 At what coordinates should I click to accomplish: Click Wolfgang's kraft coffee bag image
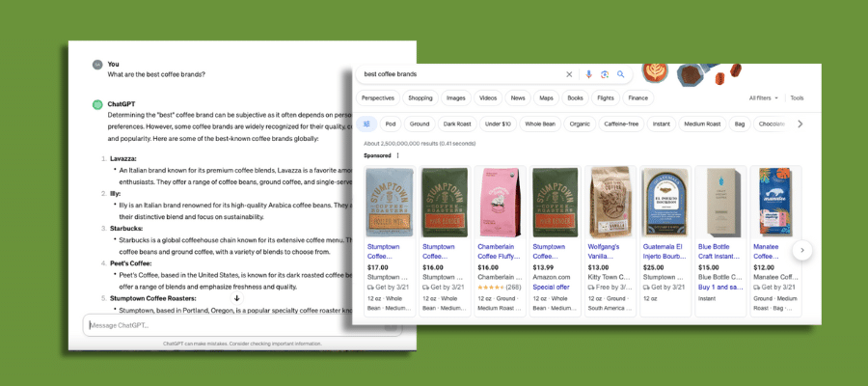(610, 203)
